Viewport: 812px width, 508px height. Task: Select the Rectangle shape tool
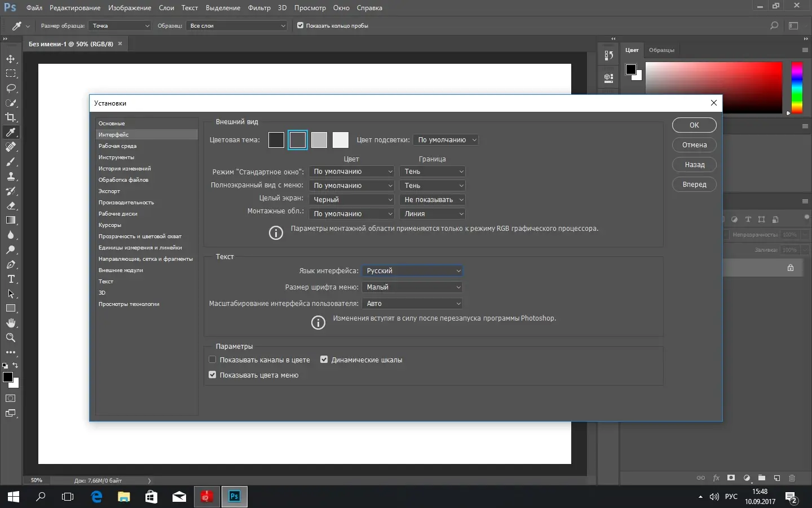tap(11, 308)
